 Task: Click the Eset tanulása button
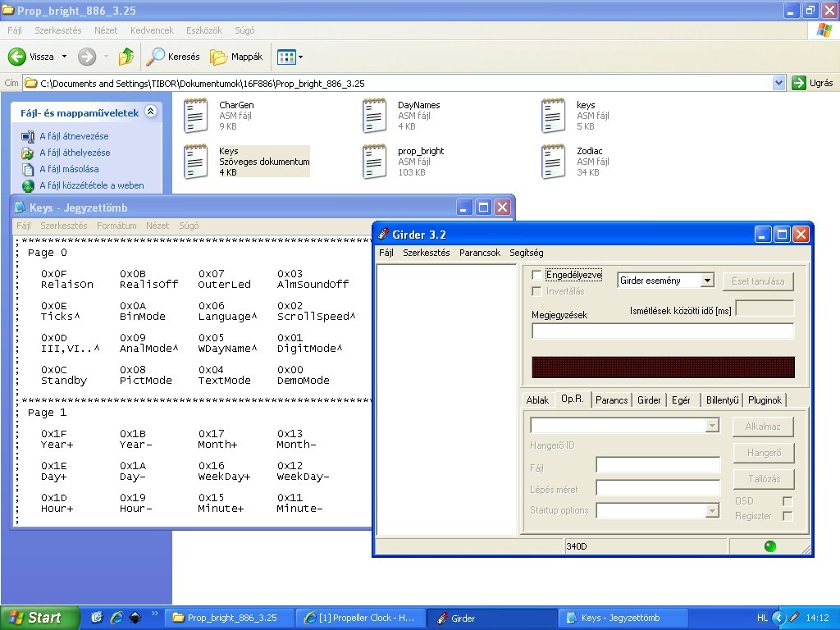758,281
